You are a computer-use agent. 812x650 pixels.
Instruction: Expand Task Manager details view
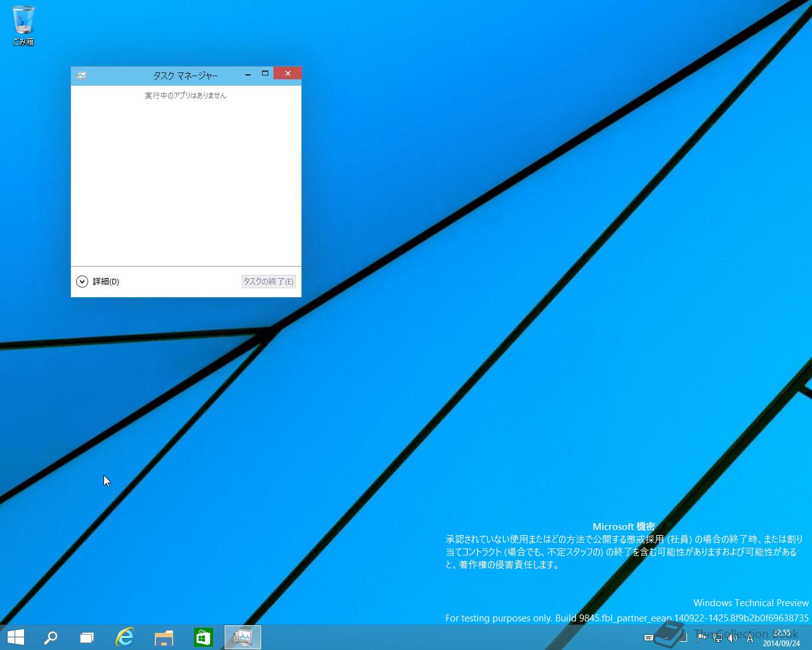coord(98,281)
